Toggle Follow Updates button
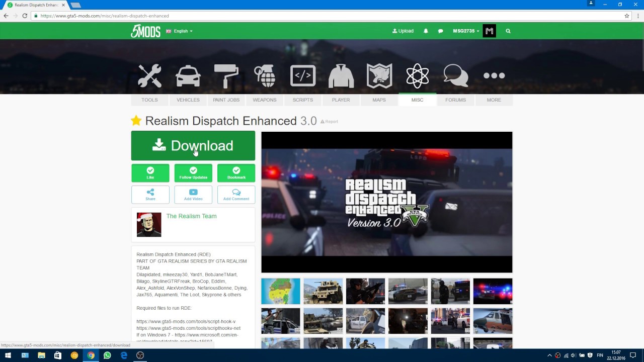644x362 pixels. (x=193, y=173)
